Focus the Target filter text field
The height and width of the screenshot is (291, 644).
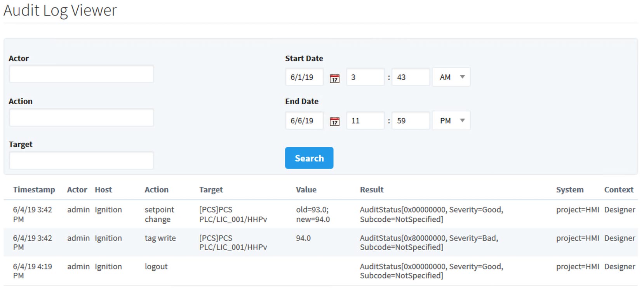point(82,161)
